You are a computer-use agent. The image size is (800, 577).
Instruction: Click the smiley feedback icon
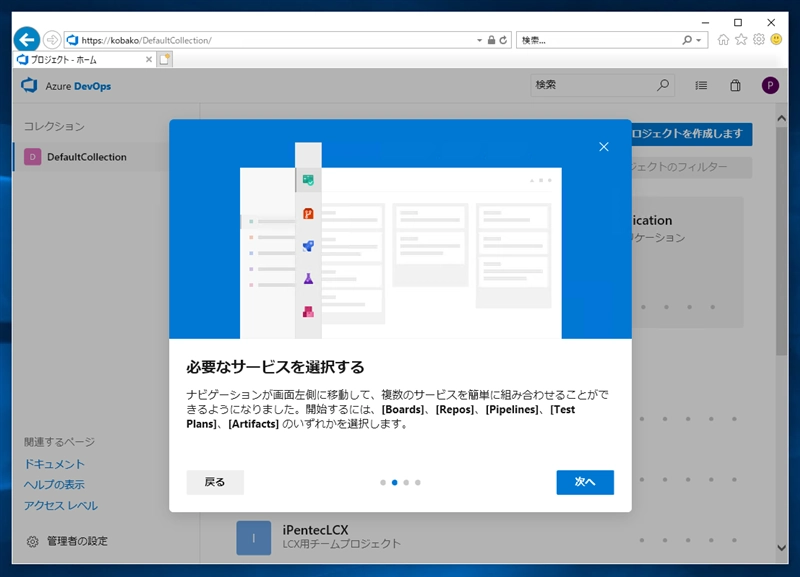click(776, 39)
